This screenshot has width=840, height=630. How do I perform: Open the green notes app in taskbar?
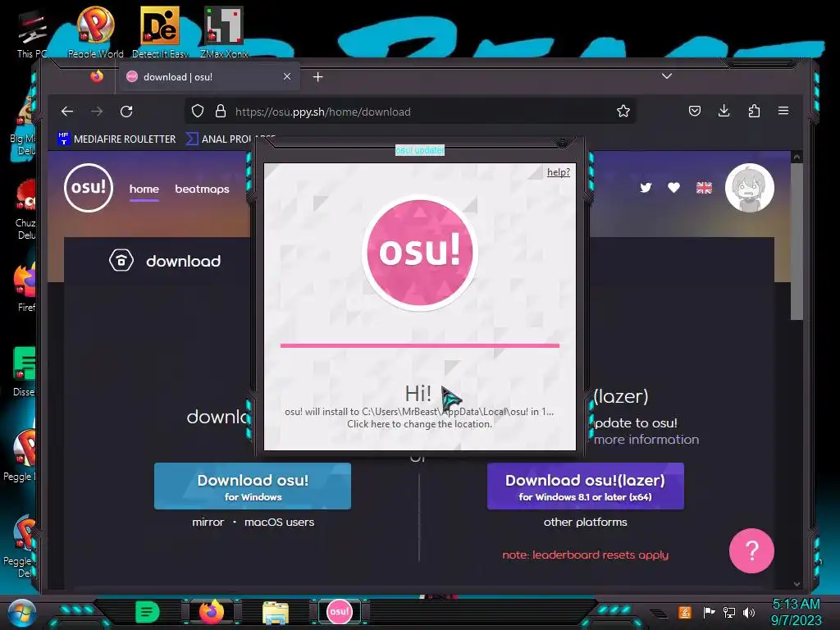(148, 612)
